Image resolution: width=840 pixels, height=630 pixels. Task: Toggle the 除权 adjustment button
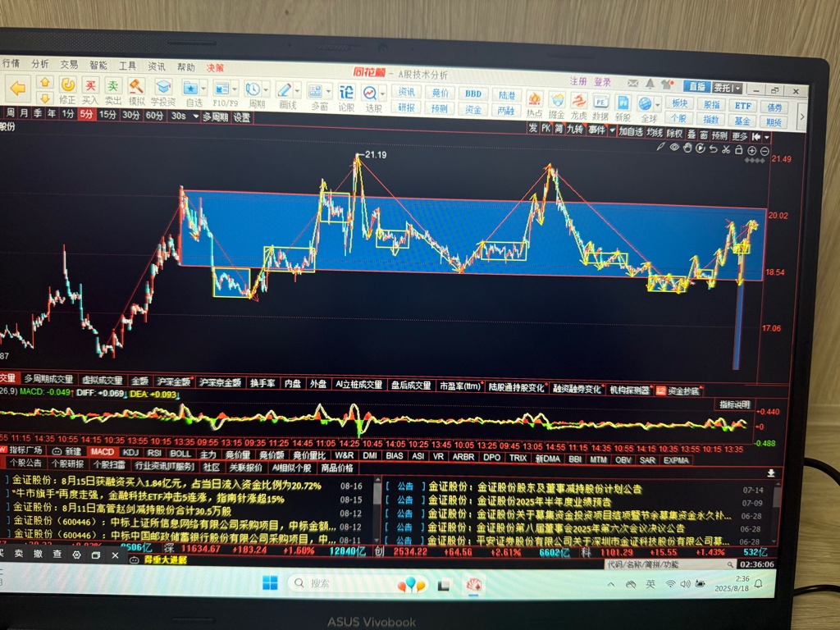[x=674, y=133]
